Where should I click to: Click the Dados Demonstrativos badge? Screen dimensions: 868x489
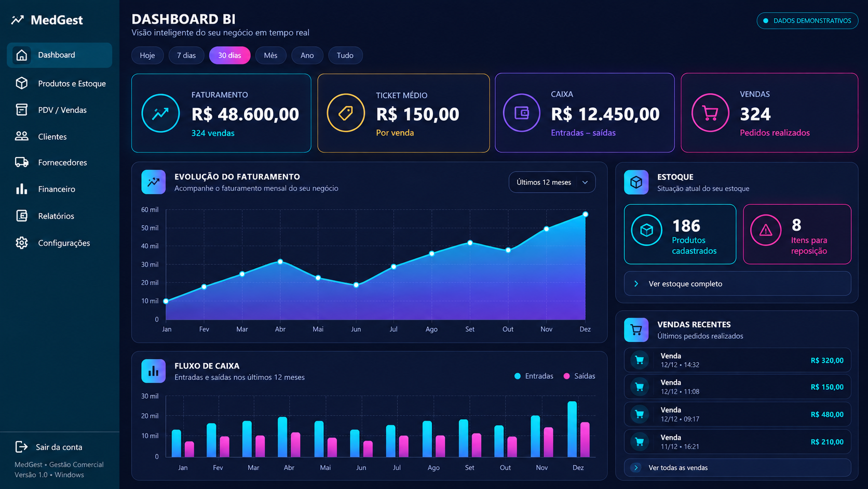807,21
